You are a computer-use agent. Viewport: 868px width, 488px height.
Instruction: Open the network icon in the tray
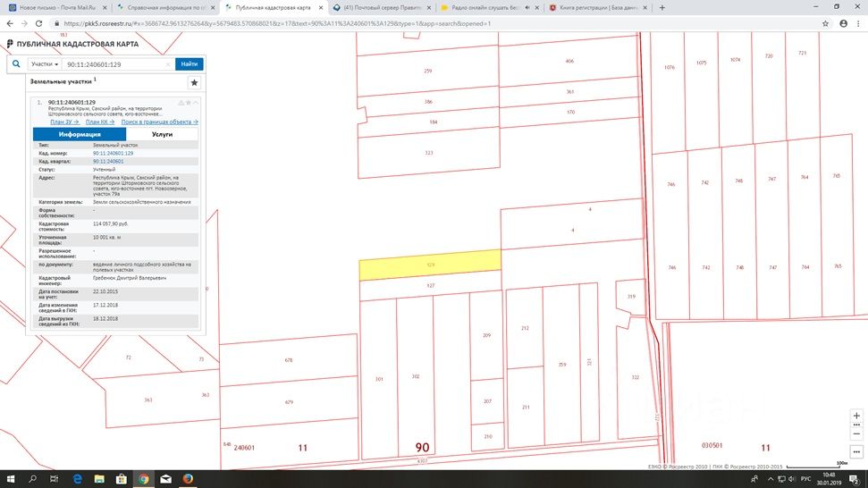[781, 479]
